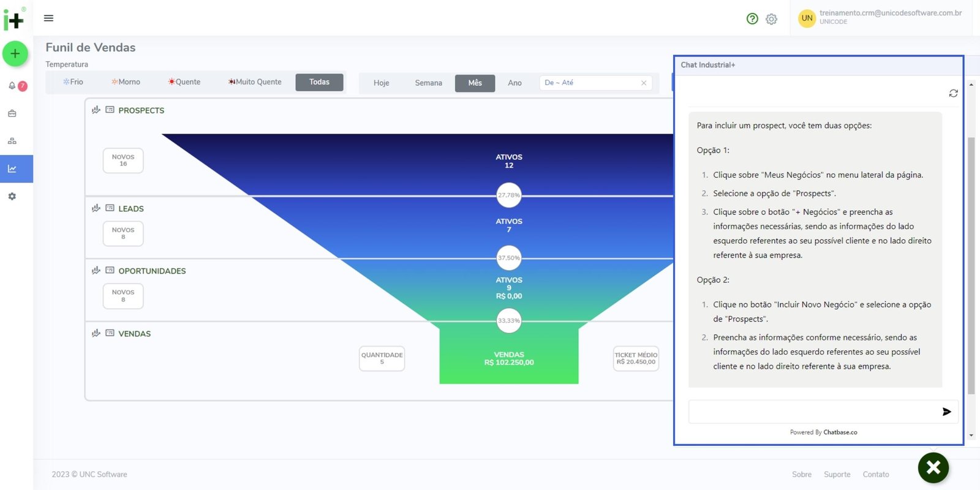Open the briefcase Meus Negócios icon

pos(12,113)
